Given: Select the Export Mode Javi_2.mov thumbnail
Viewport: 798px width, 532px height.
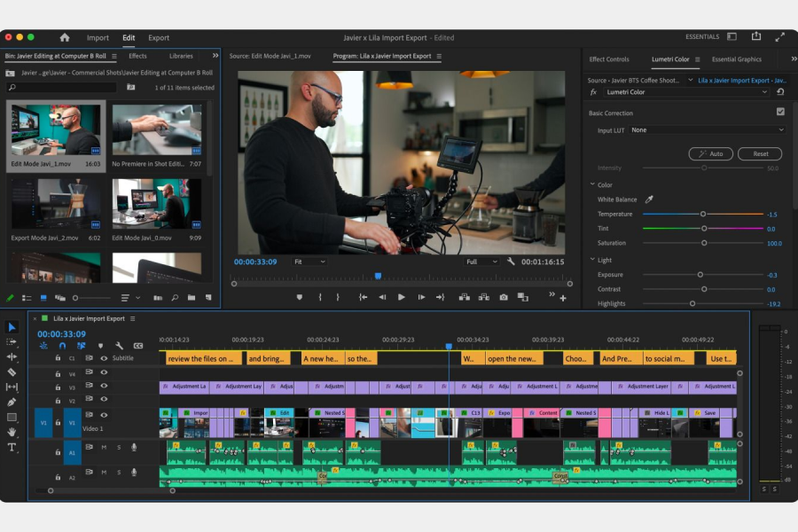Looking at the screenshot, I should tap(56, 204).
